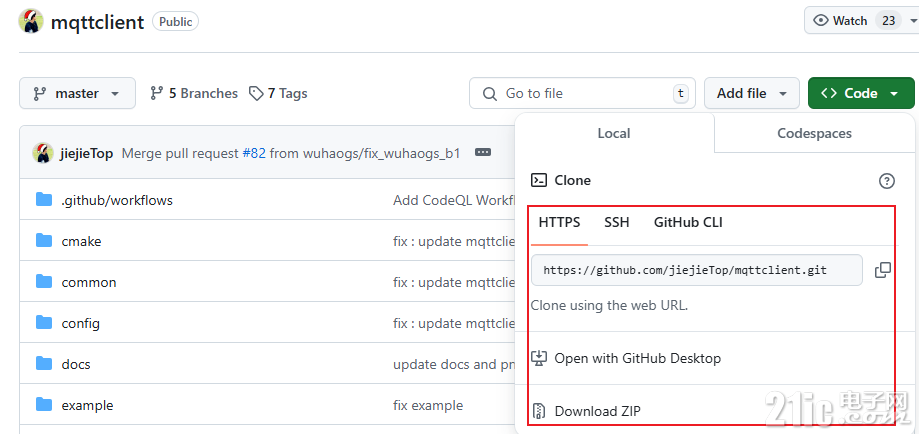Screen dimensions: 919x434
Task: Select the HTTPS clone tab
Action: [x=559, y=222]
